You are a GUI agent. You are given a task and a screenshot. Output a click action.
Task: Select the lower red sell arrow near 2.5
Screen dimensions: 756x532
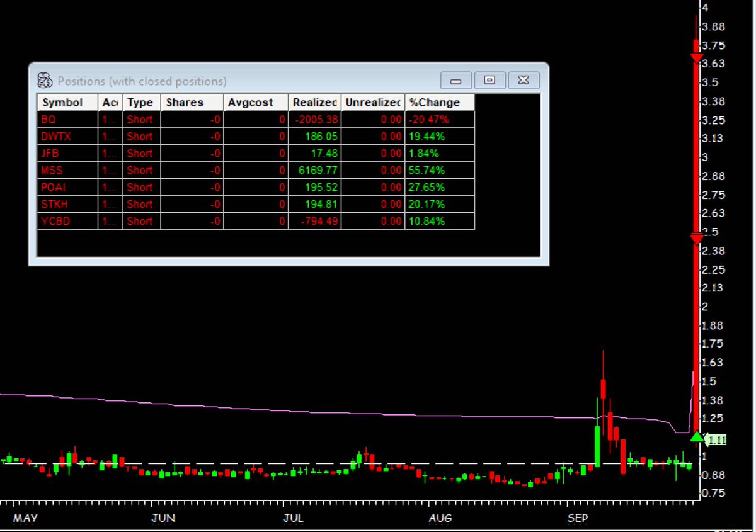point(697,239)
